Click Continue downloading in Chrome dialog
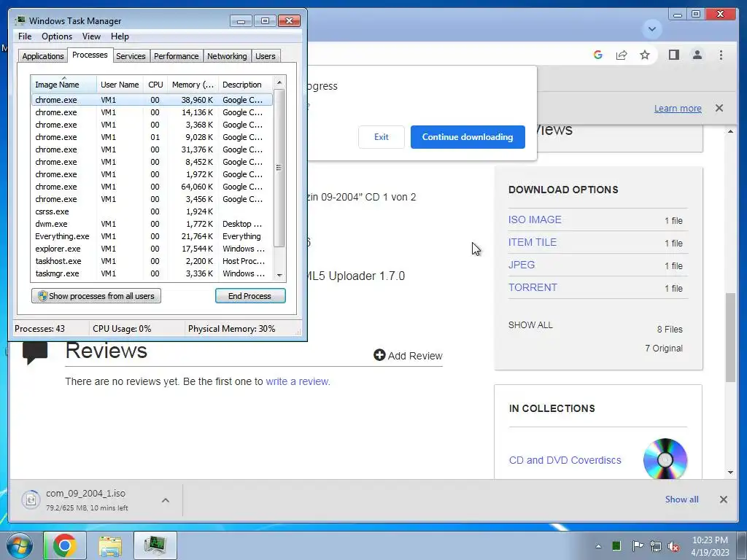747x560 pixels. [468, 137]
